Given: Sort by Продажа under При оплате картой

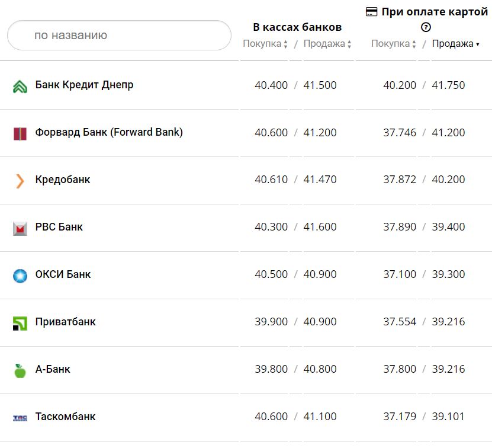Looking at the screenshot, I should click(455, 44).
